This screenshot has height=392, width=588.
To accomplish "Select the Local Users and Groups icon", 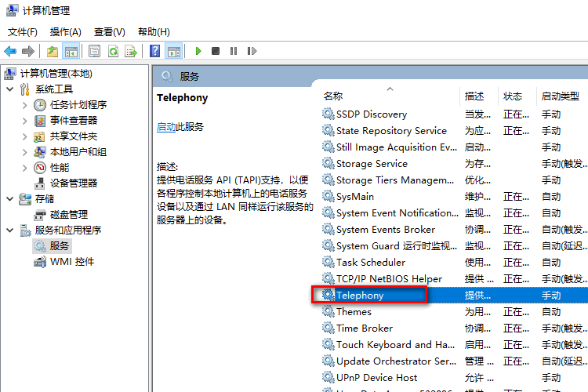I will click(40, 152).
